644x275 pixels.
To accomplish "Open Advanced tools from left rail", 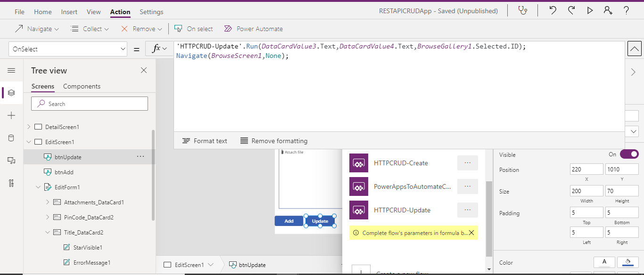I will click(11, 183).
